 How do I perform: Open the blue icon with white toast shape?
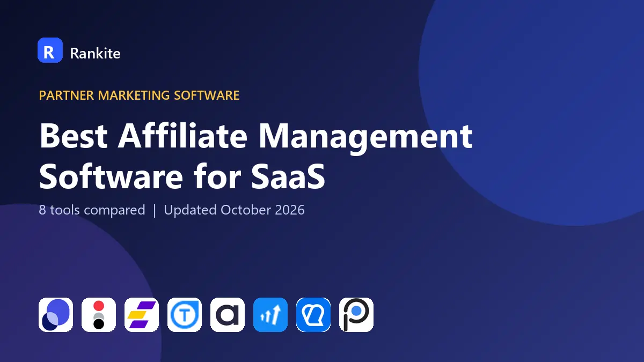click(x=313, y=315)
